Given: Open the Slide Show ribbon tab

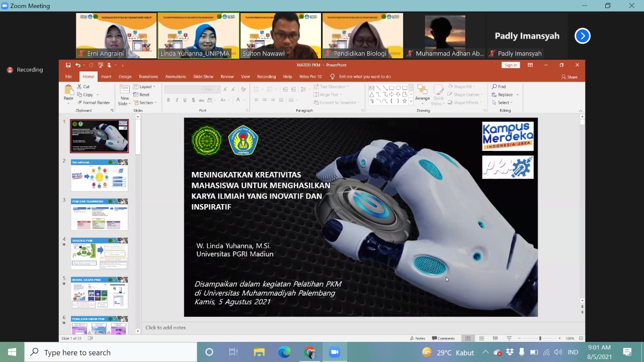Looking at the screenshot, I should point(203,76).
